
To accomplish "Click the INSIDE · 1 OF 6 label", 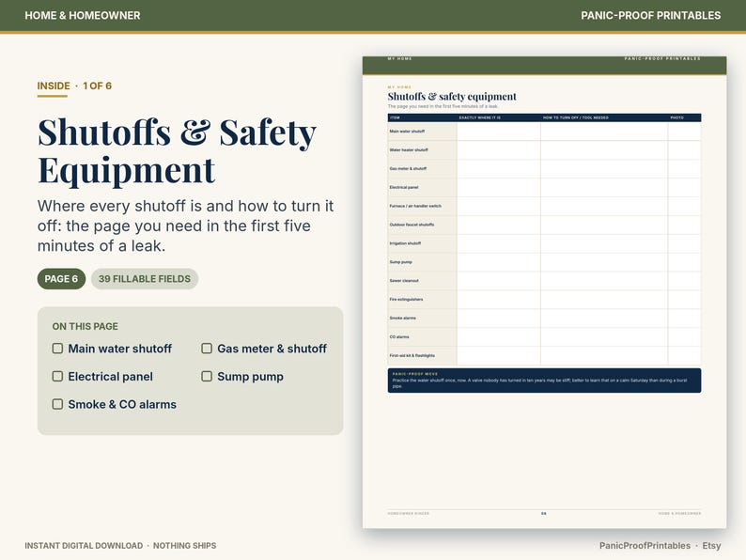I will tap(74, 86).
